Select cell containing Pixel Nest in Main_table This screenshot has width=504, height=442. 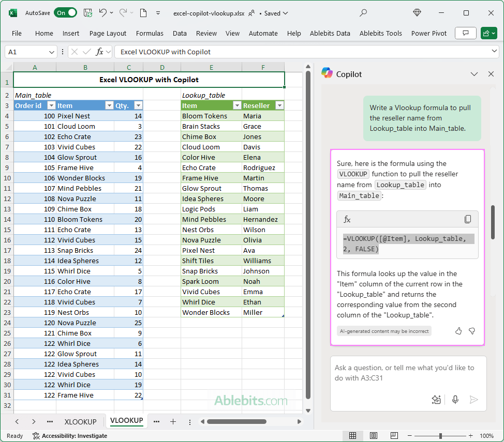85,116
